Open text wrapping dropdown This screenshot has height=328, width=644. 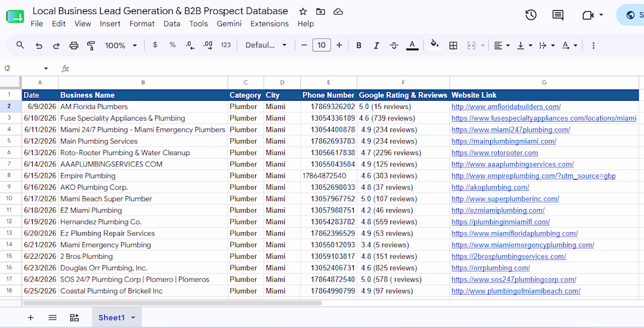pos(547,45)
